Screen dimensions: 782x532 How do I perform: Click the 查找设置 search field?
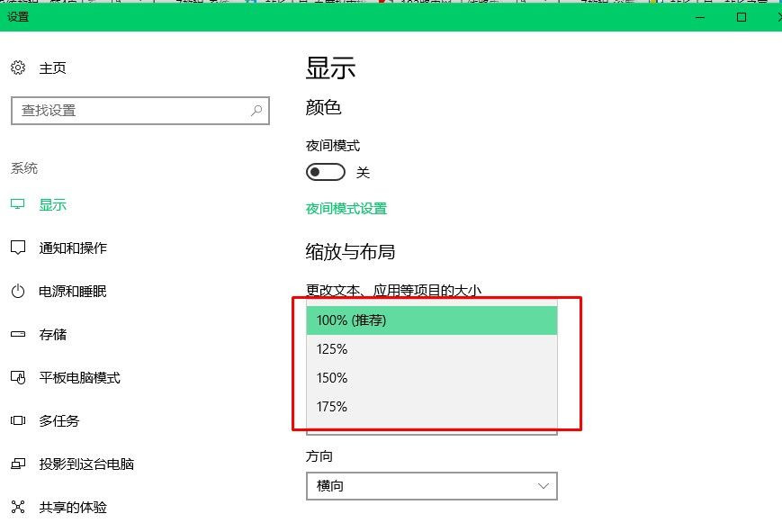(x=130, y=111)
